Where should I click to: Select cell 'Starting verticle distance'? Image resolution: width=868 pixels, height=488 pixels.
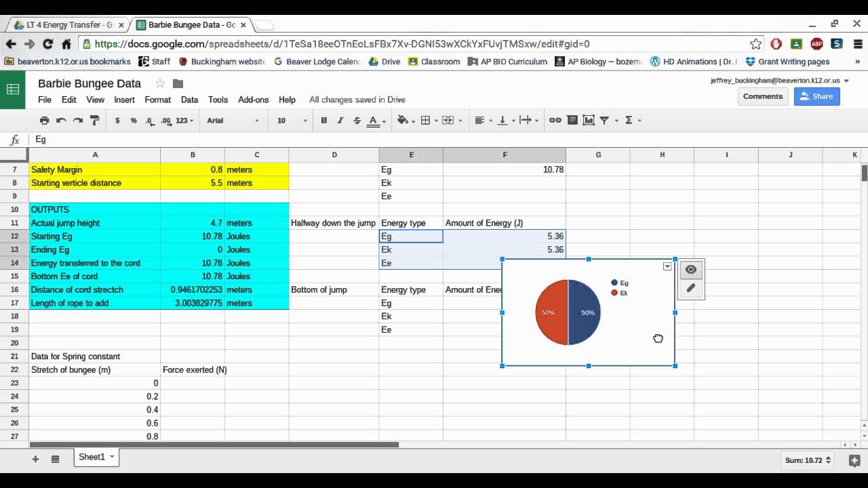click(x=95, y=183)
